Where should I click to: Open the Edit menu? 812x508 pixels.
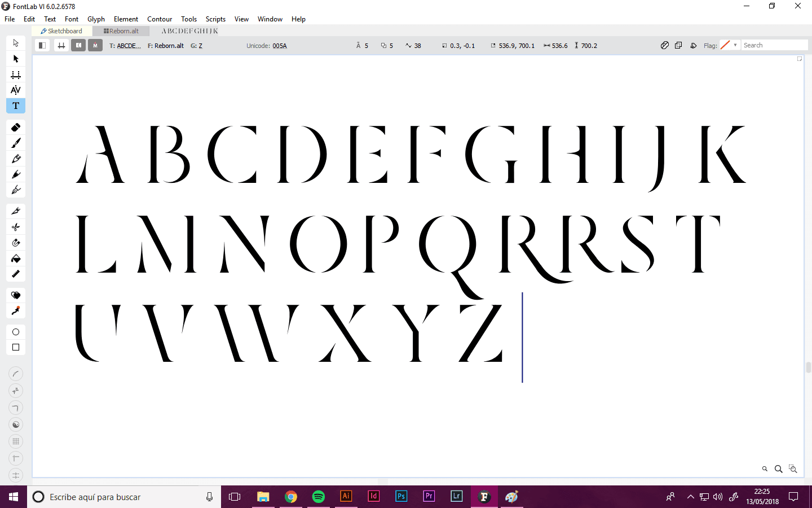(29, 19)
